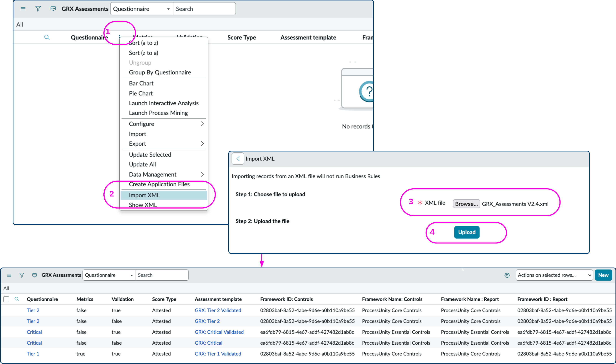This screenshot has height=364, width=616.
Task: Click Metrics column header in bottom table
Action: pyautogui.click(x=85, y=299)
